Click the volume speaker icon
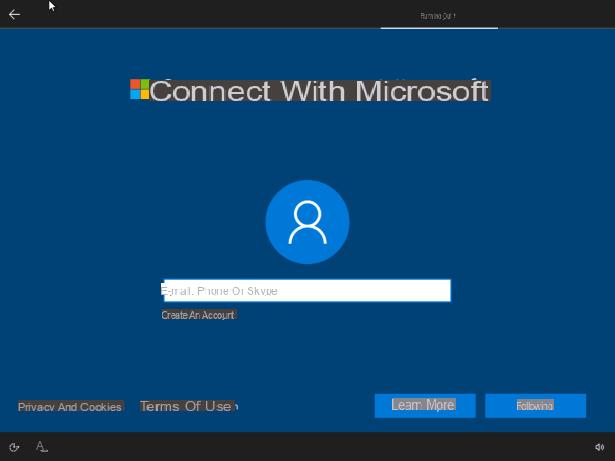Viewport: 615px width, 461px height. (x=599, y=447)
